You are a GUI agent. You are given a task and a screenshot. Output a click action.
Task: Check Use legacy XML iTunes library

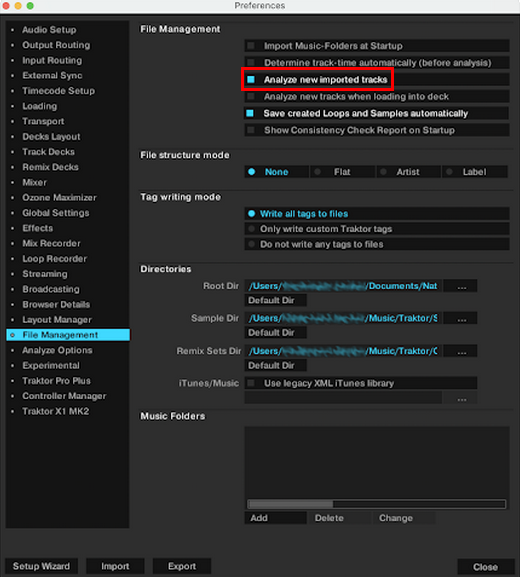(x=251, y=383)
